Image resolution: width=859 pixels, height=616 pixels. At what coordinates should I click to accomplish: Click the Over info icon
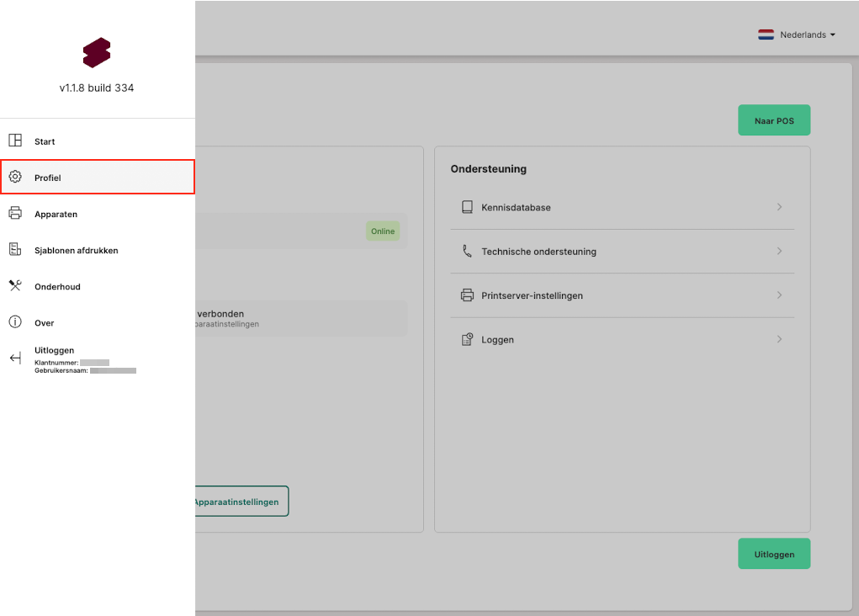coord(15,322)
